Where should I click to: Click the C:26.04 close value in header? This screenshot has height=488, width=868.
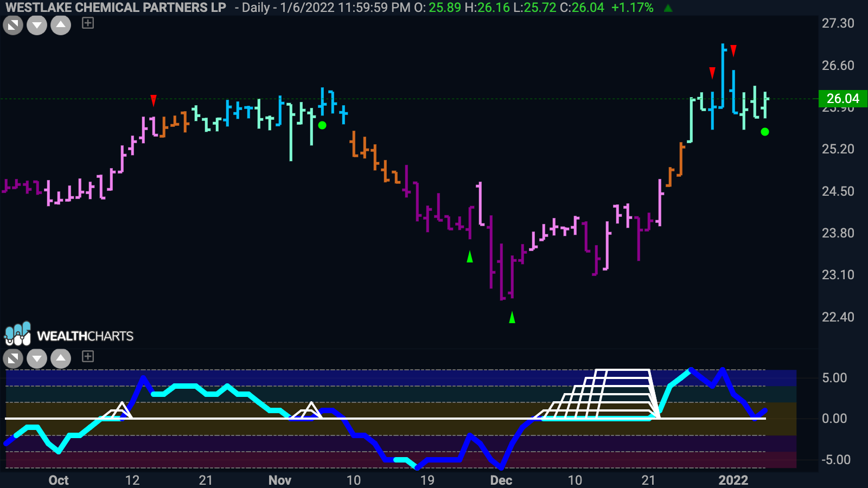tap(582, 8)
